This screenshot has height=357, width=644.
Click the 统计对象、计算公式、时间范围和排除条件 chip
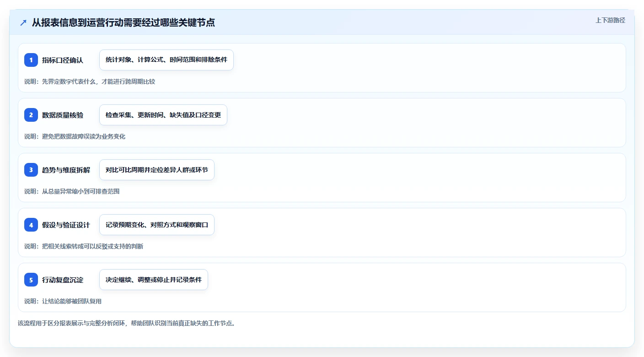coord(166,60)
